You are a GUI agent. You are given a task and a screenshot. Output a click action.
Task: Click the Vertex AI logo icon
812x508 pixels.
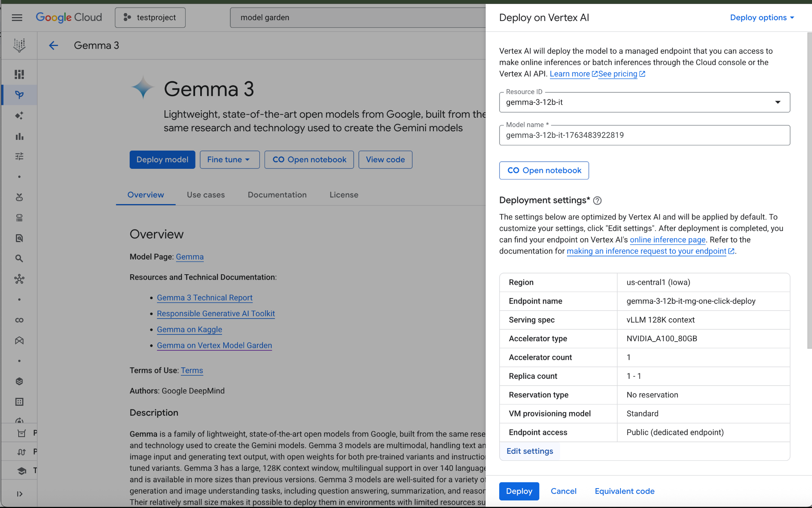pos(19,45)
